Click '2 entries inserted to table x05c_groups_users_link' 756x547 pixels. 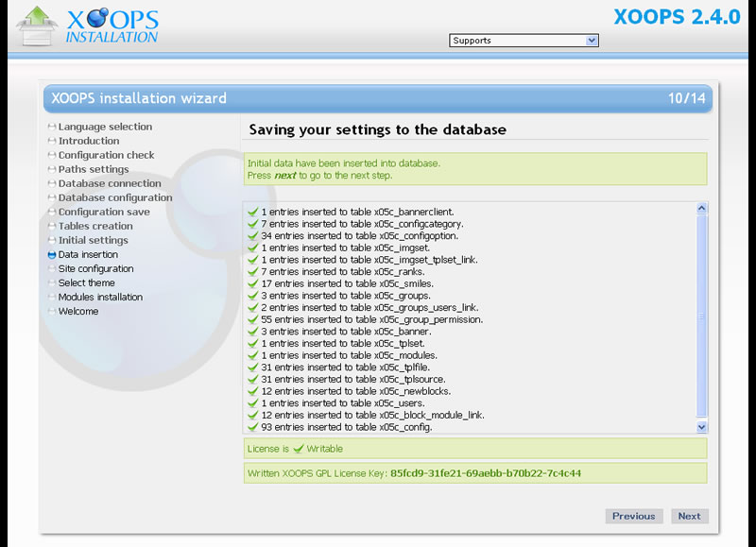tap(369, 307)
